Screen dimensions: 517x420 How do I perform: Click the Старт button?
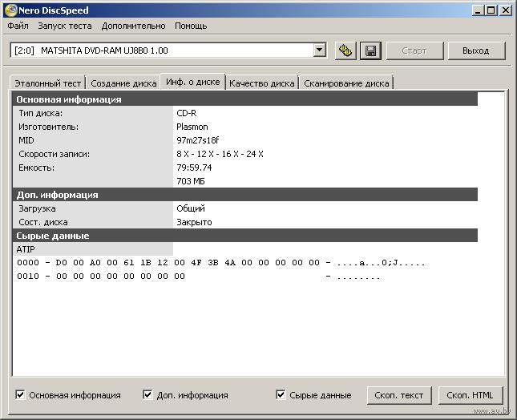tap(414, 50)
